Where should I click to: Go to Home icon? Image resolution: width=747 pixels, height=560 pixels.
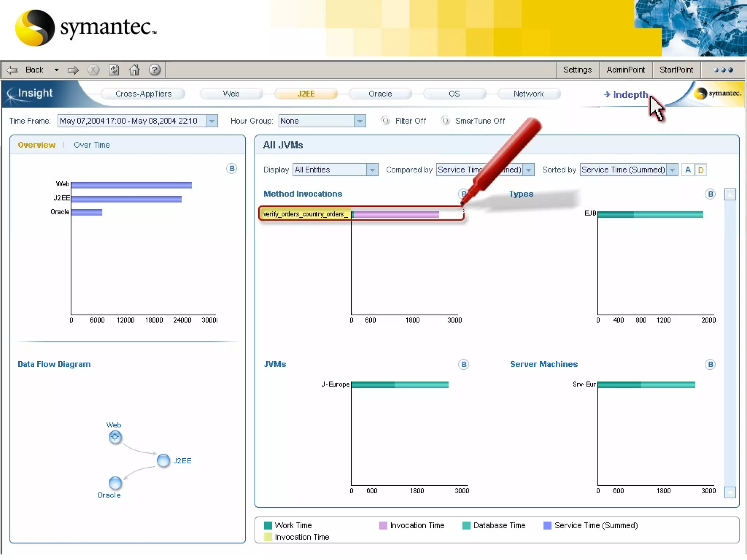pyautogui.click(x=134, y=70)
